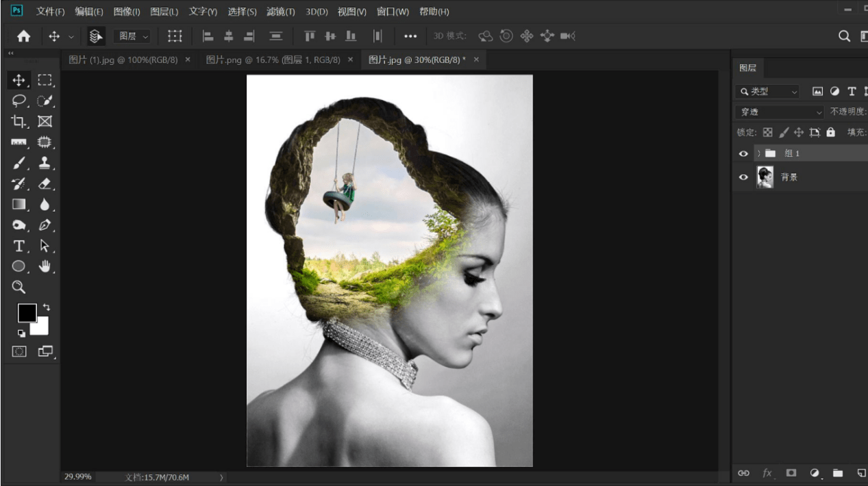The image size is (868, 486).
Task: Toggle lock transparent pixels icon
Action: point(767,132)
